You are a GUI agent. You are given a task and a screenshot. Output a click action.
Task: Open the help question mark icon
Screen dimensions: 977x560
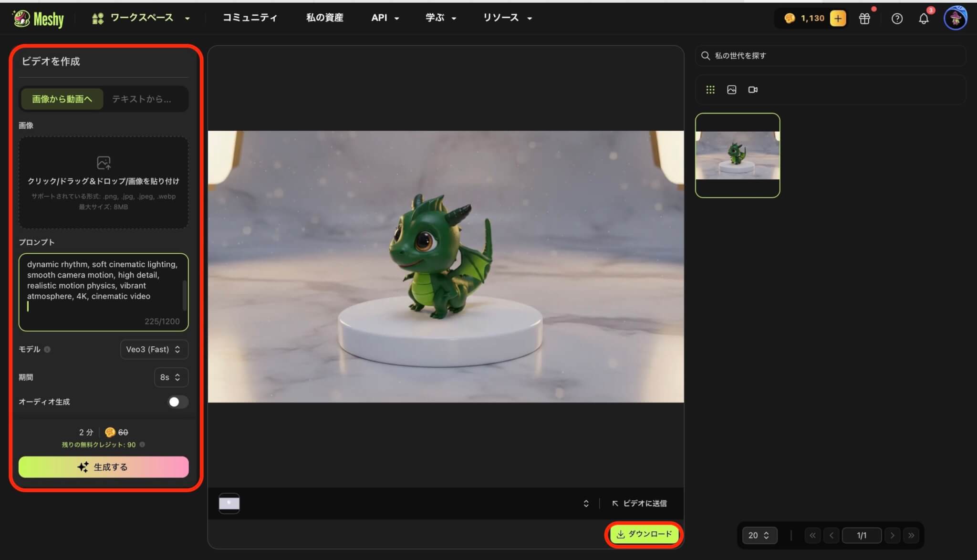tap(897, 19)
